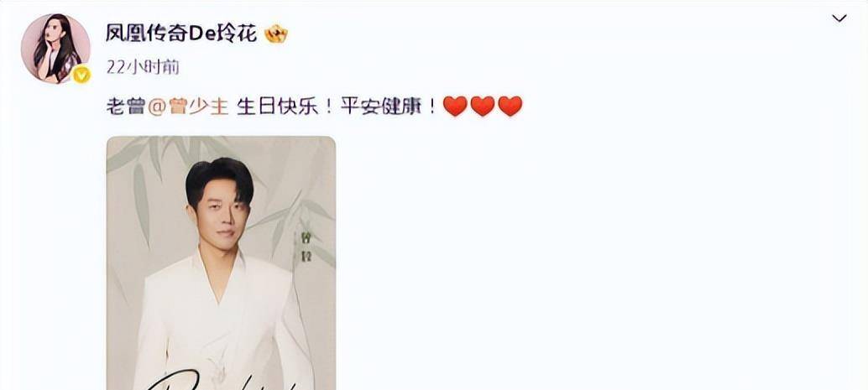Image resolution: width=868 pixels, height=390 pixels.
Task: Click the middle red heart emoji
Action: pos(482,106)
